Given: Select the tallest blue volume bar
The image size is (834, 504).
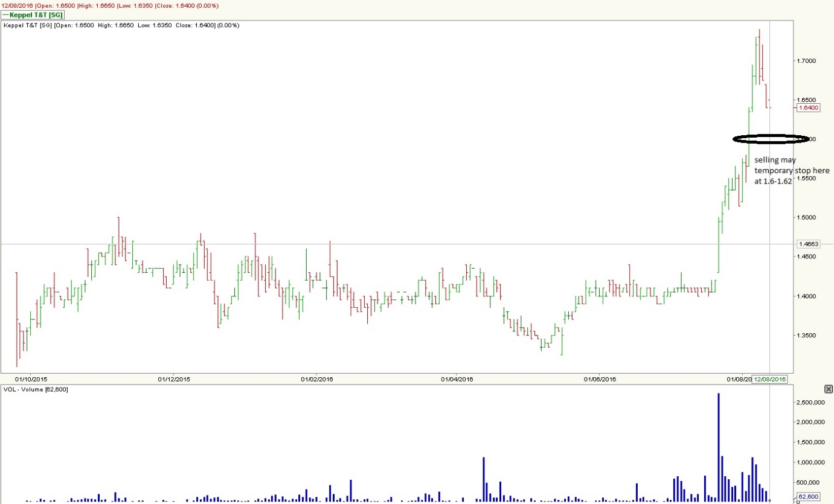Looking at the screenshot, I should coord(719,447).
